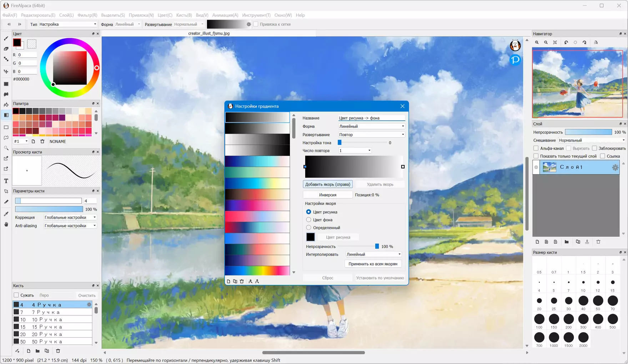This screenshot has height=364, width=628.
Task: Select the Lasso selection tool
Action: click(6, 137)
